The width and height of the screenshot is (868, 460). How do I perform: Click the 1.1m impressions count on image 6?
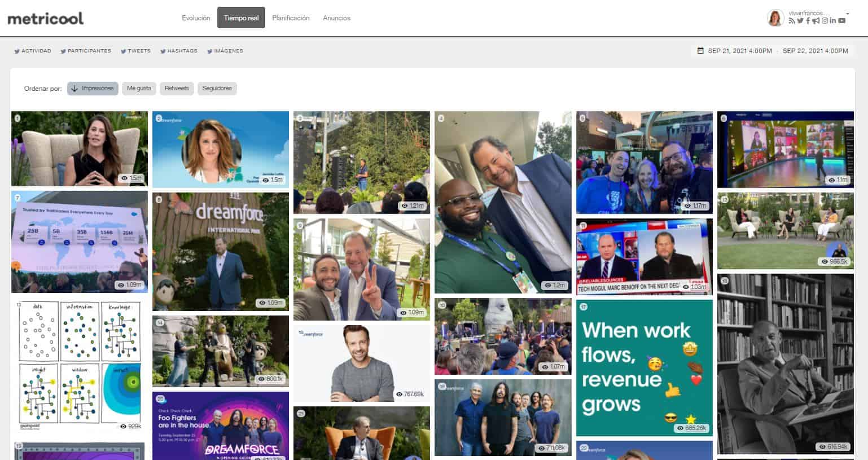coord(838,180)
